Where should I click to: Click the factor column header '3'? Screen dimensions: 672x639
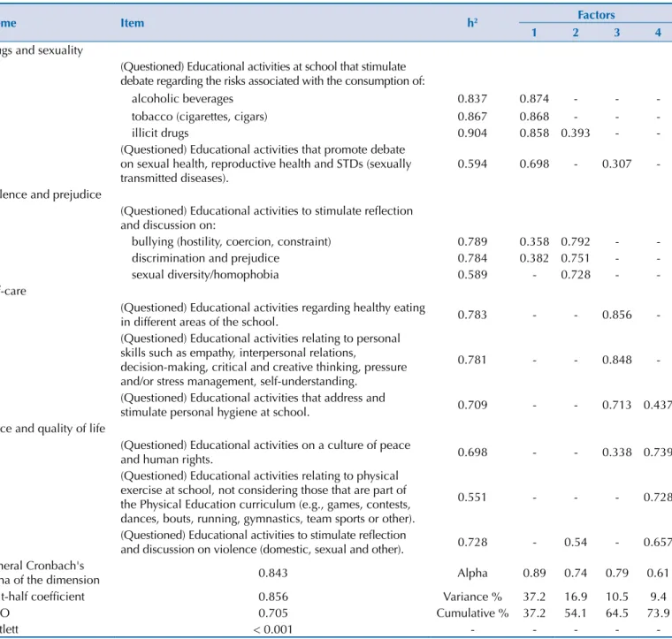tap(616, 33)
